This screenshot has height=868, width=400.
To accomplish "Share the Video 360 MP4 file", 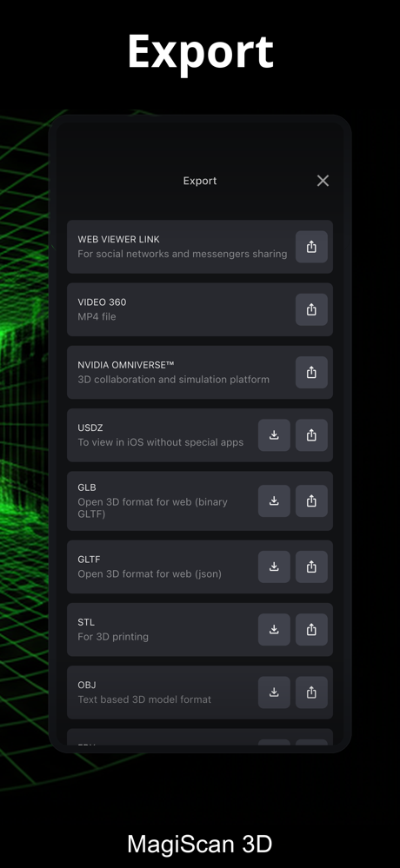I will point(311,309).
